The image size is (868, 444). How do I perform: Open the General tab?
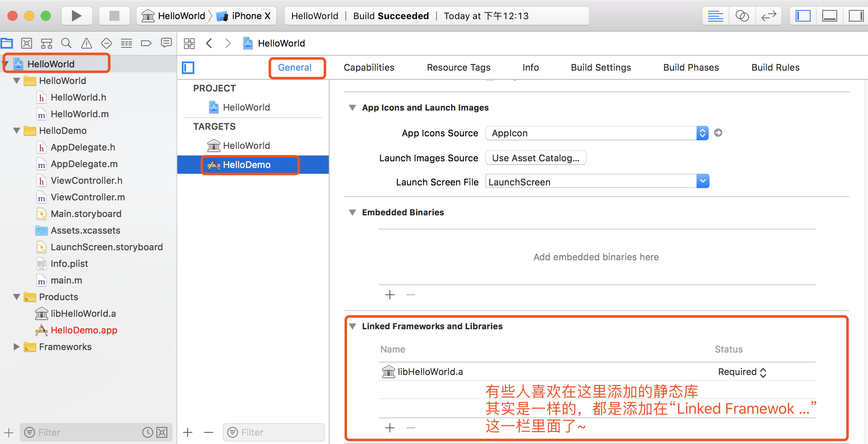(x=295, y=67)
